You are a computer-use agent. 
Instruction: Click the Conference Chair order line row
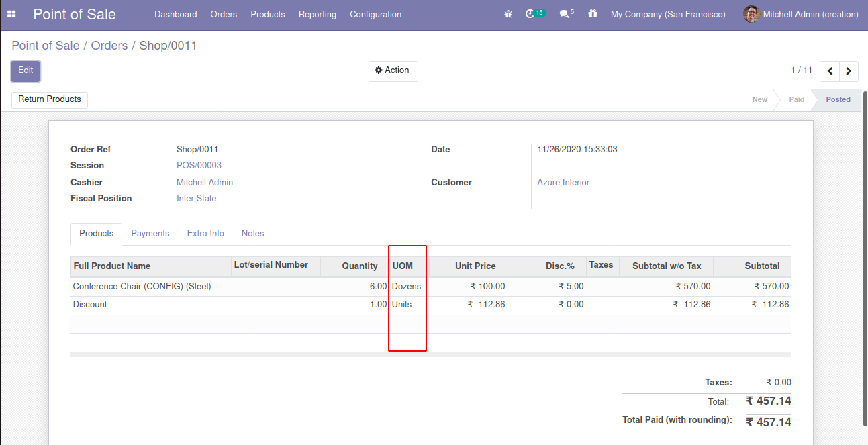click(142, 287)
